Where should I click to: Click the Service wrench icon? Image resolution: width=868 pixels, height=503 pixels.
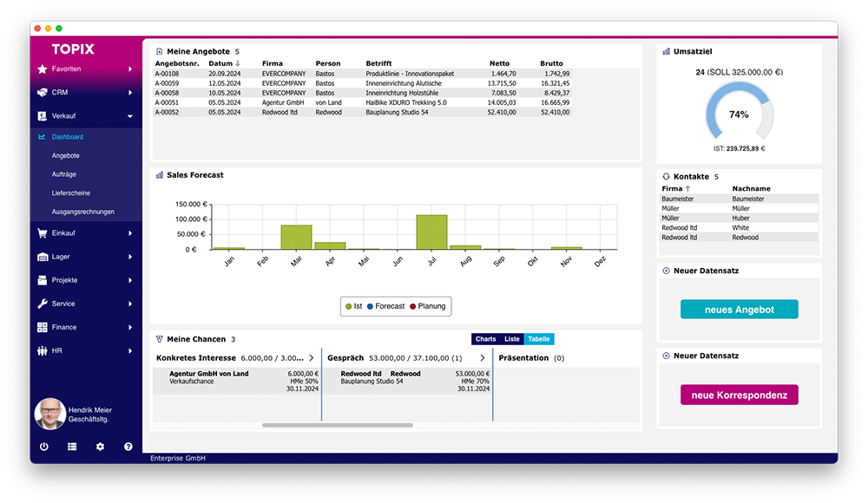pos(43,304)
